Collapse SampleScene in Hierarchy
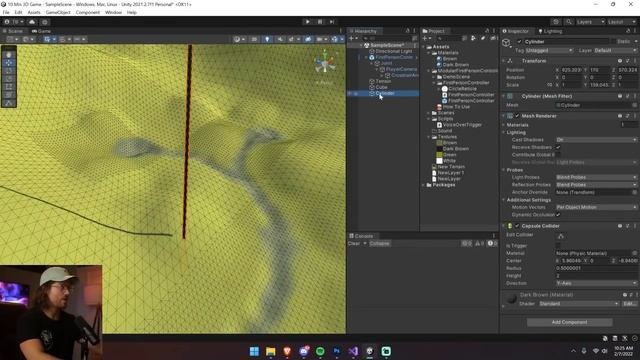 click(x=361, y=45)
